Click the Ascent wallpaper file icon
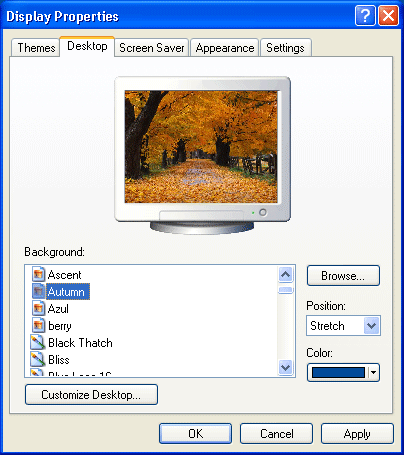Screen dimensions: 404x455 click(38, 274)
